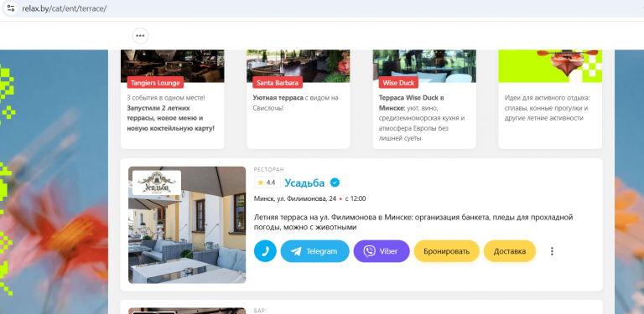The height and width of the screenshot is (314, 644).
Task: Message Усадьба through Telegram button
Action: (x=314, y=251)
